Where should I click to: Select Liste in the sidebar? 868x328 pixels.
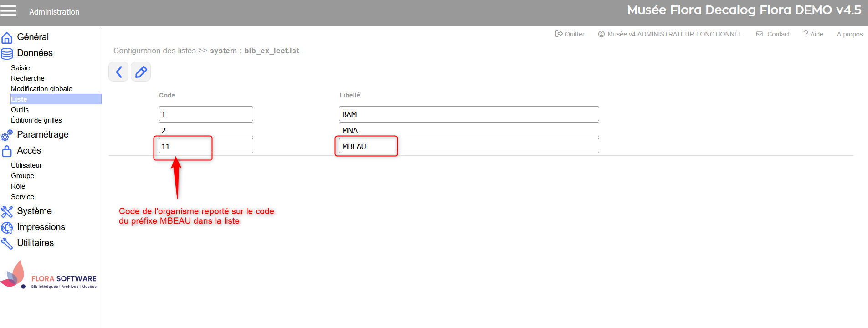coord(19,99)
